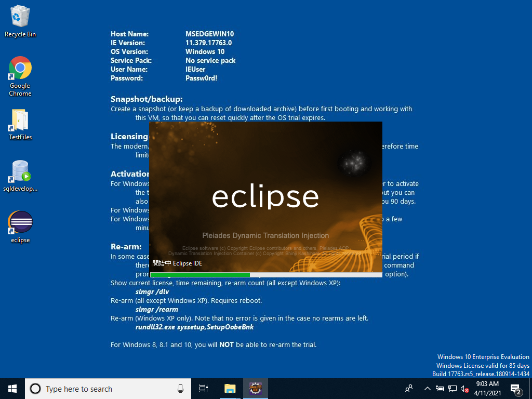
Task: Click the 'slmgr /rearm' command text
Action: (x=156, y=310)
